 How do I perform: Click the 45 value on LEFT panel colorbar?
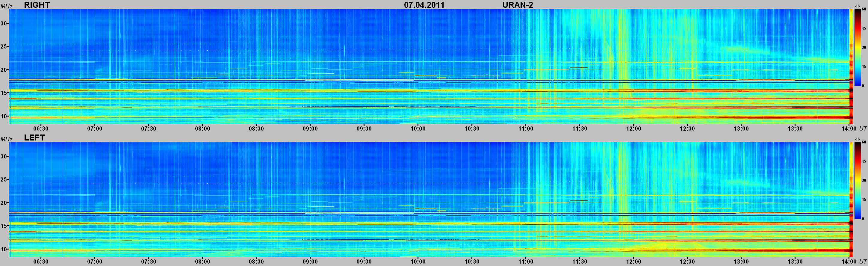[864, 161]
